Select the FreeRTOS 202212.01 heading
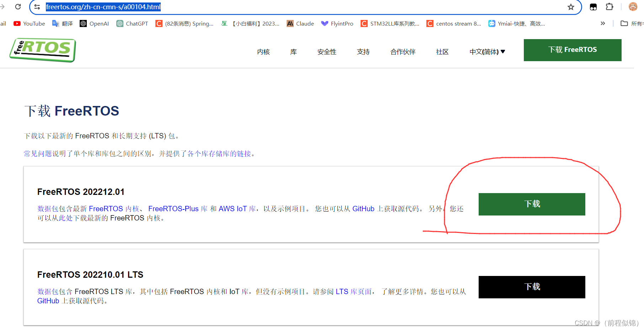 (81, 192)
